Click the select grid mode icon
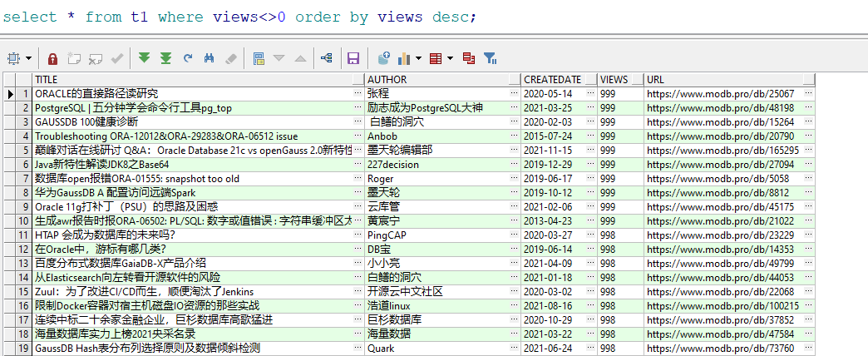Viewport: 868px width, 356px height. pos(14,57)
